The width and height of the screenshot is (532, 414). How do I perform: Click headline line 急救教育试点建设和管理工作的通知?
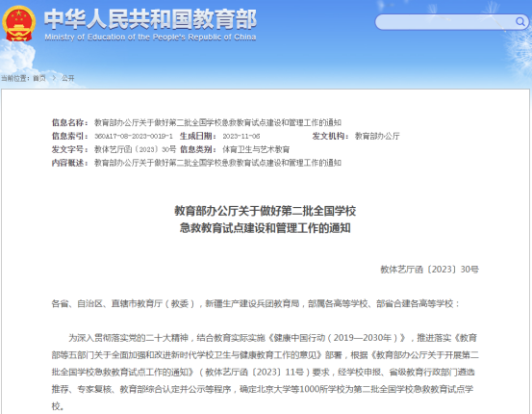266,228
